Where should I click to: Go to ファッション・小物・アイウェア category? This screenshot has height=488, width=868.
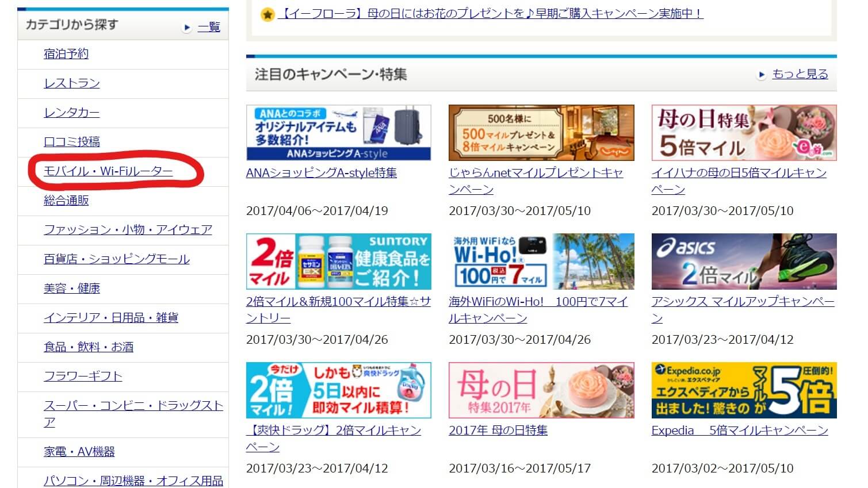128,230
